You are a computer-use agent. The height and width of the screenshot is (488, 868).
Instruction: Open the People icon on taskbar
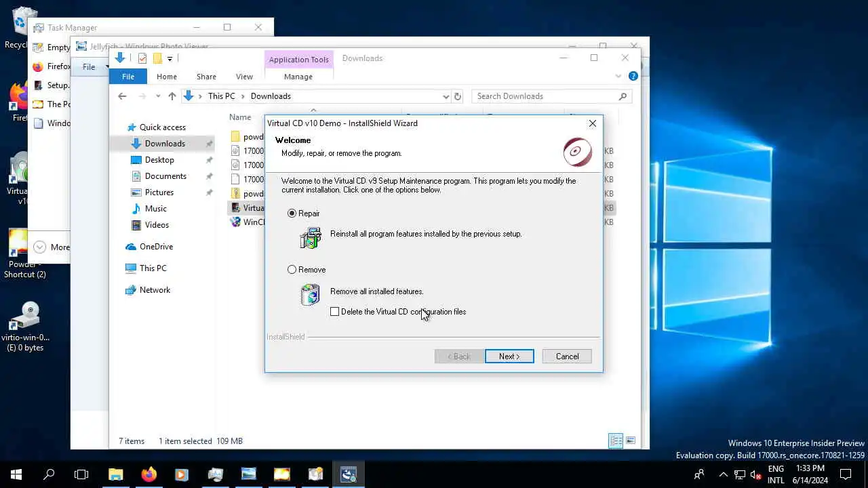(x=699, y=474)
